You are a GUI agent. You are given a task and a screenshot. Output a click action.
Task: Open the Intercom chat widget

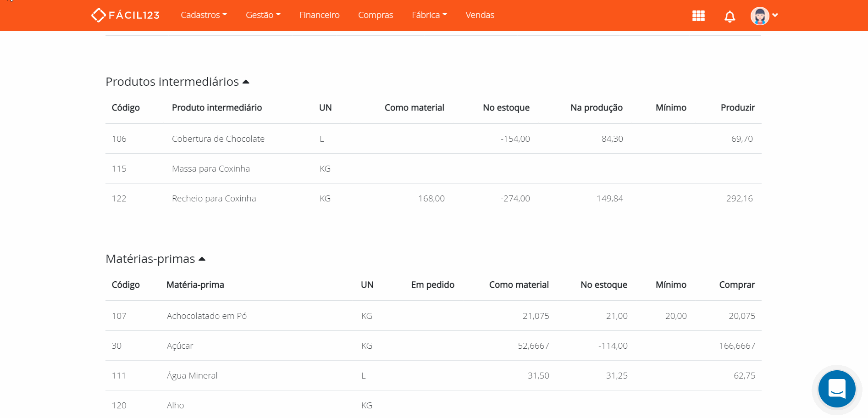(x=836, y=389)
